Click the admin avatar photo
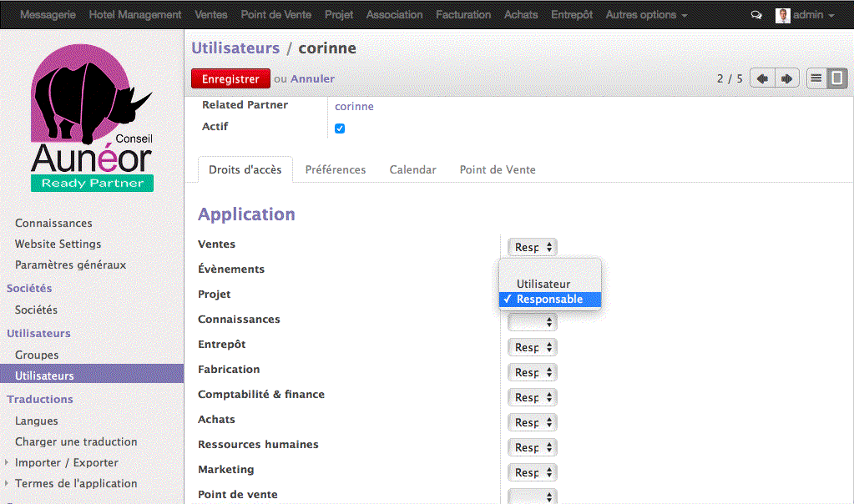 click(782, 13)
